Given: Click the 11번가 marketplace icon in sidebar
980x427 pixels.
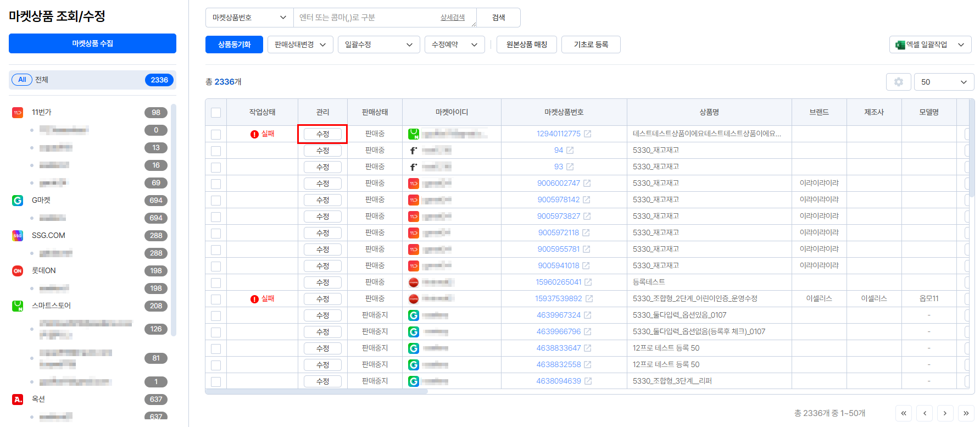Looking at the screenshot, I should point(18,113).
